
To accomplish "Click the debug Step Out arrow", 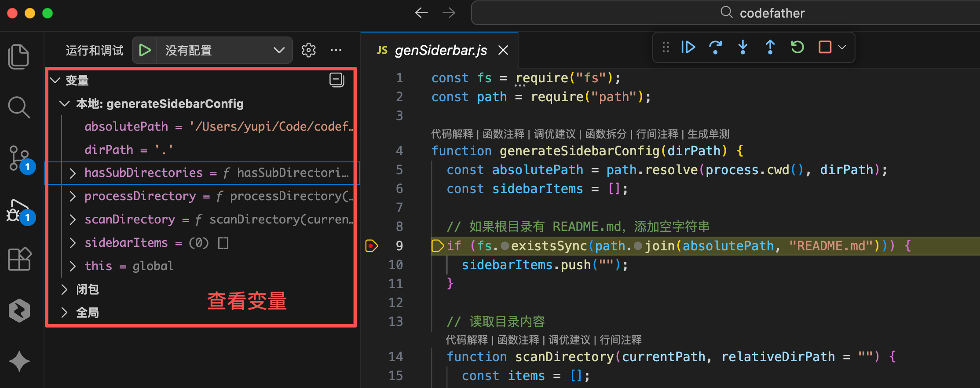I will click(x=770, y=47).
